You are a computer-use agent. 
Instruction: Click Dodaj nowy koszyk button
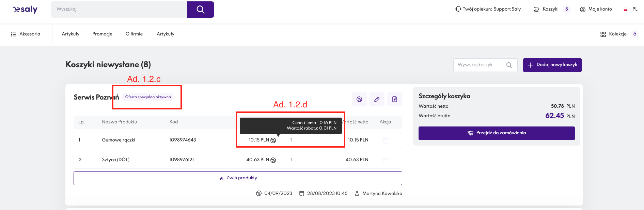[x=552, y=65]
